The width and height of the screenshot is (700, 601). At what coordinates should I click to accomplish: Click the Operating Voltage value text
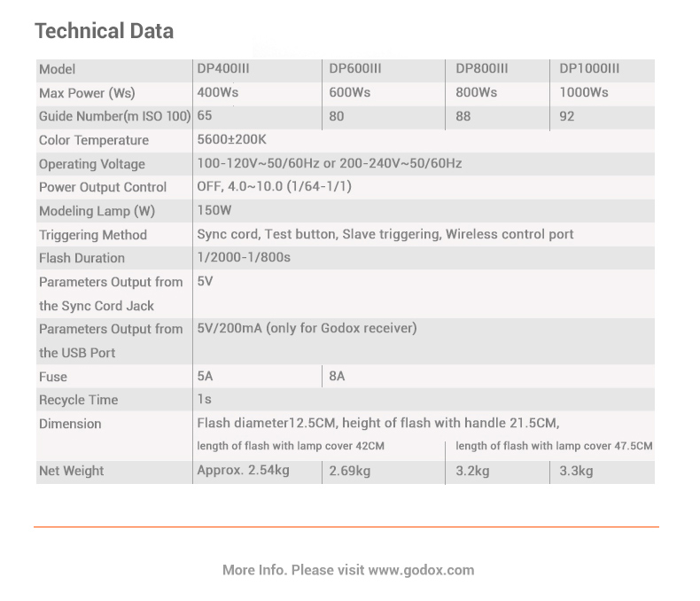[x=329, y=164]
